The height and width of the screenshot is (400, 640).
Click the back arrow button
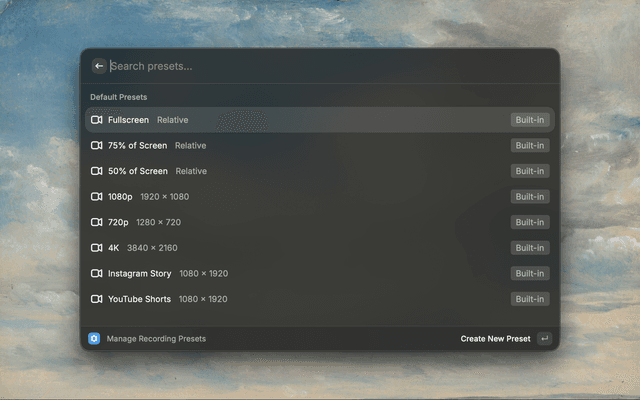click(99, 66)
